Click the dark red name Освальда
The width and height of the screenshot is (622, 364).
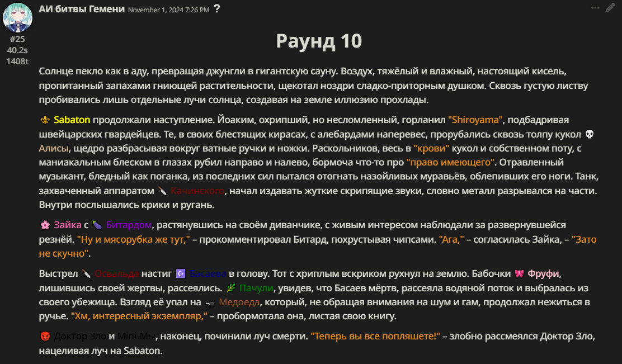coord(116,273)
